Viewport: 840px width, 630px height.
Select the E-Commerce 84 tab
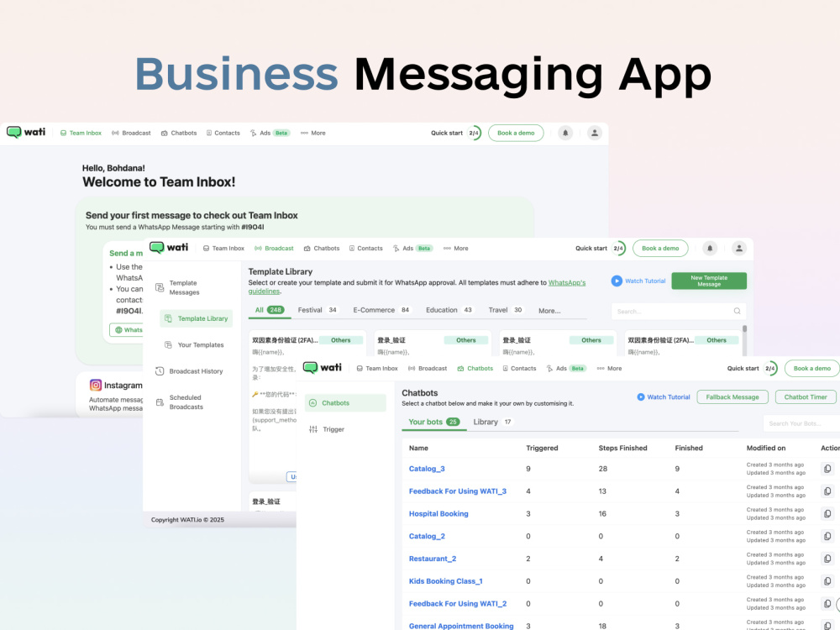click(x=382, y=310)
